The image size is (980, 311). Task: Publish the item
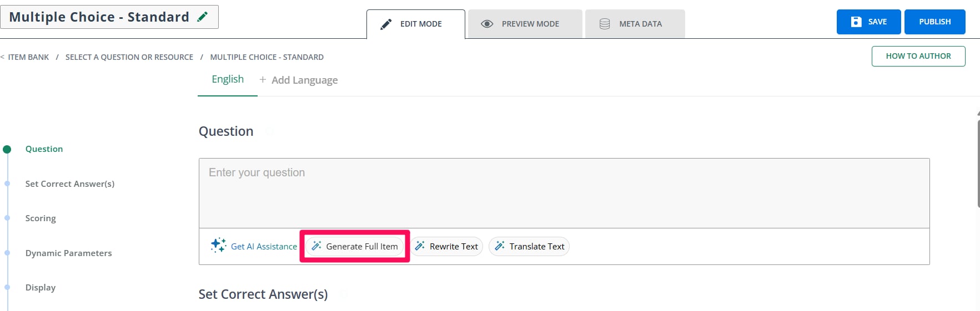click(x=935, y=22)
